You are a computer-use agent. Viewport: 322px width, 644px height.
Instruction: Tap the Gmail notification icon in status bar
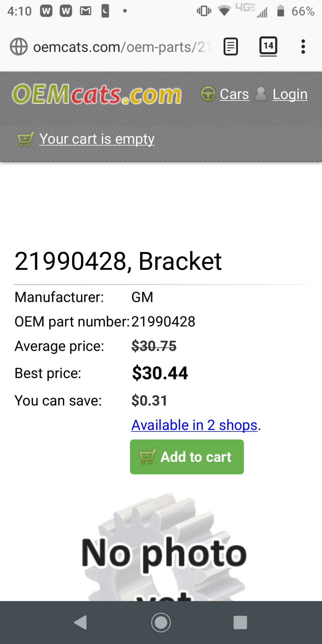coord(85,11)
